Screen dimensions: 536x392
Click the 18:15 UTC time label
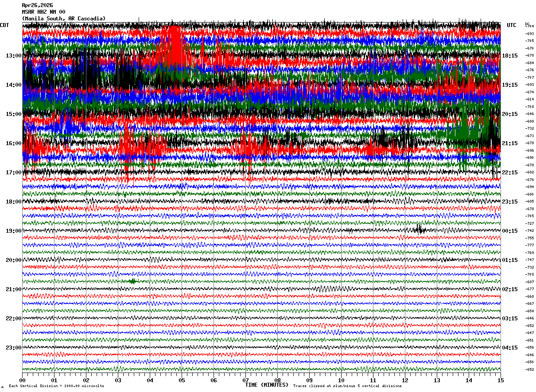tap(510, 56)
